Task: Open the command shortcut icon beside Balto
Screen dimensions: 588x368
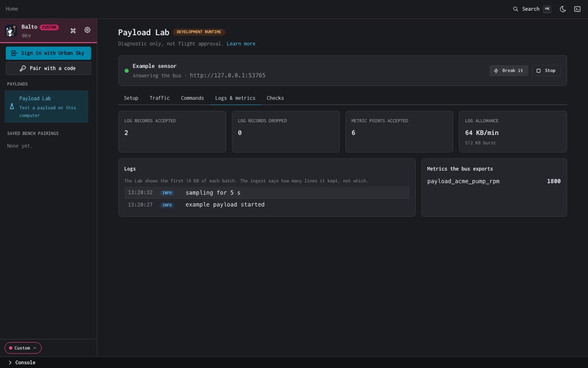Action: click(73, 30)
